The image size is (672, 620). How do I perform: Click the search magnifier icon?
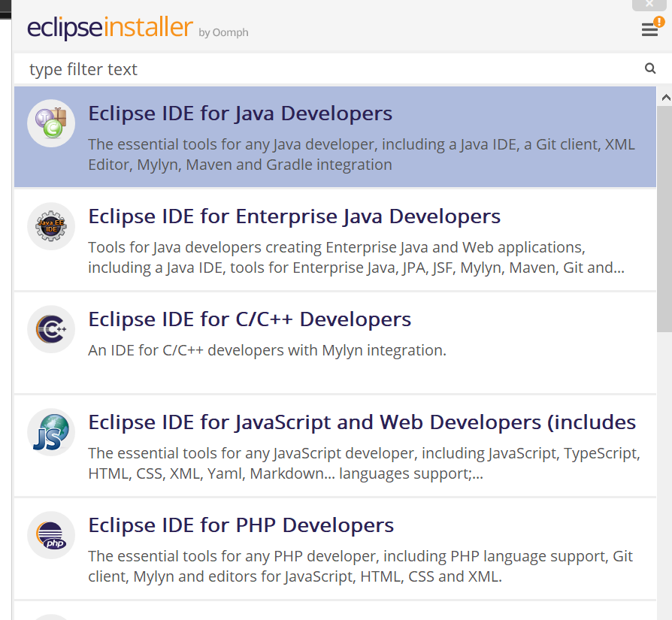coord(649,68)
